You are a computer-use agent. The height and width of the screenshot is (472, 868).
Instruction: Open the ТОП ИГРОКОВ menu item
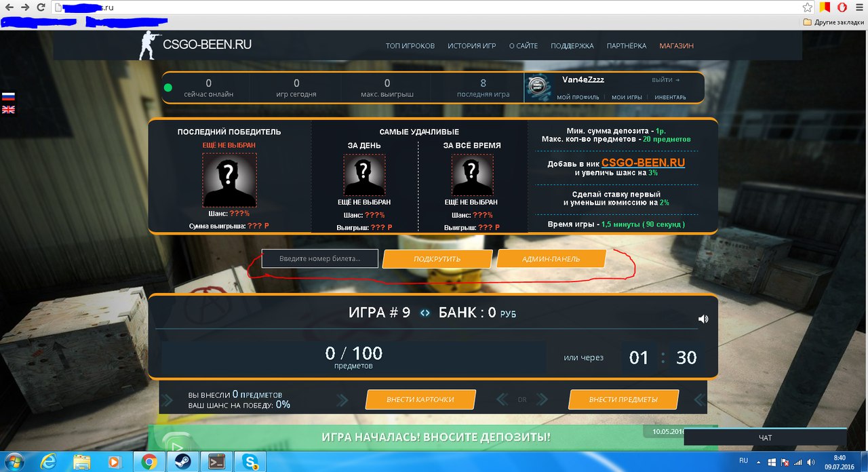click(x=410, y=46)
